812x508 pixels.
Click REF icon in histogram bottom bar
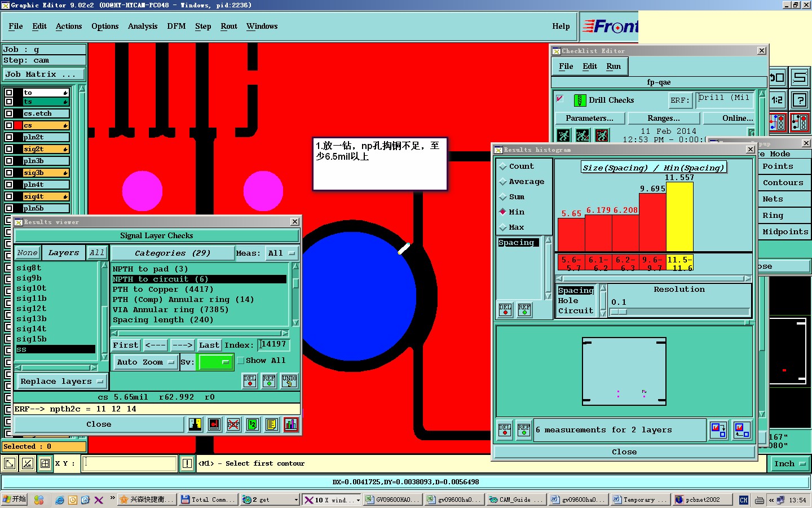coord(524,430)
